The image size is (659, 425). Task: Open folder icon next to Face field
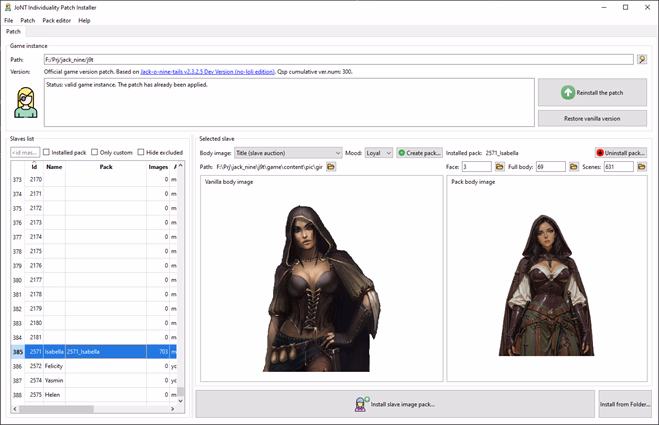coord(499,167)
